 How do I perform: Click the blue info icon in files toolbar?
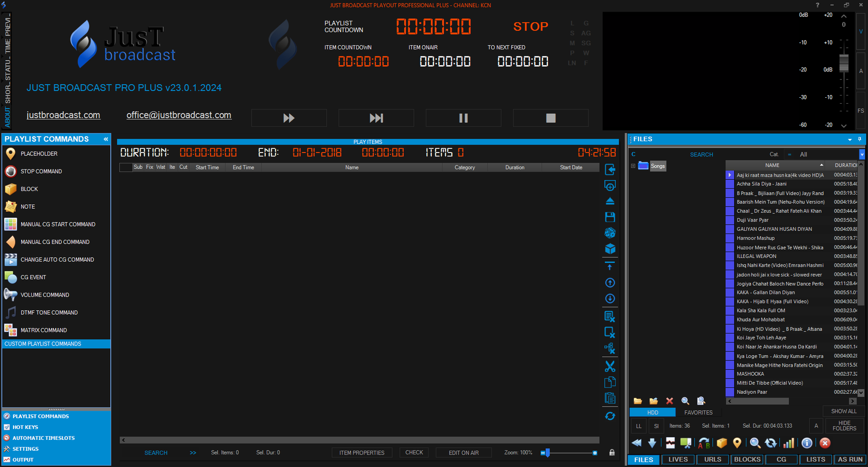click(807, 443)
